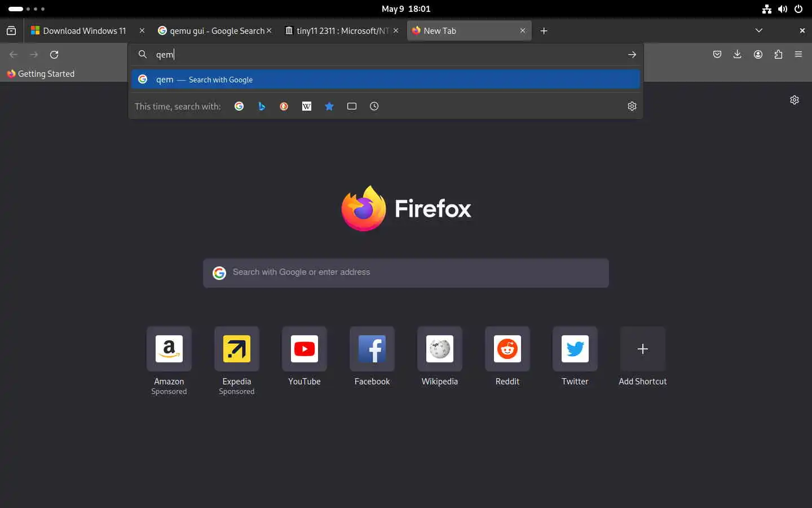812x508 pixels.
Task: Click the New Tab page Google search box
Action: (406, 273)
